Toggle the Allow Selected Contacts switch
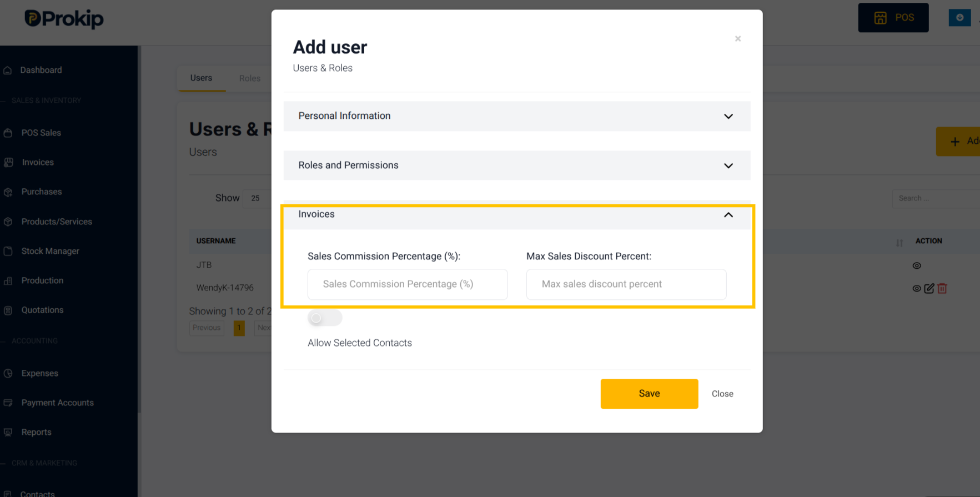 pyautogui.click(x=325, y=318)
